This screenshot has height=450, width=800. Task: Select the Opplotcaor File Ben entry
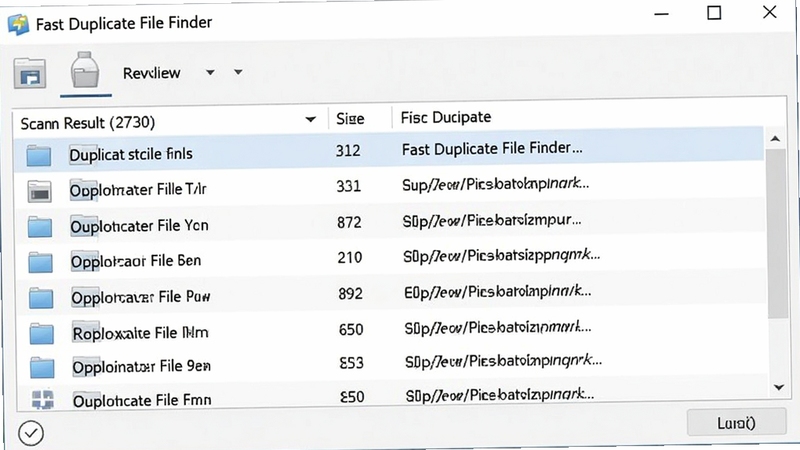pos(136,261)
